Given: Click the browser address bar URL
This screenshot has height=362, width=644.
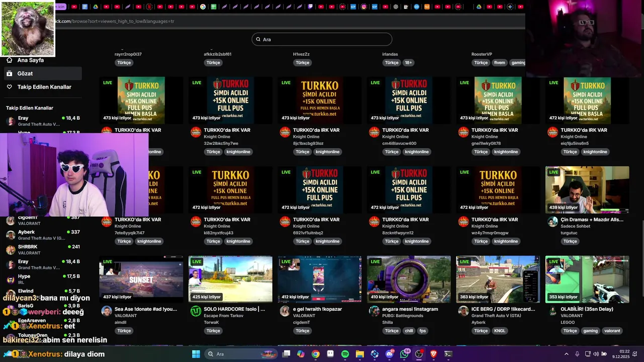Looking at the screenshot, I should (115, 21).
